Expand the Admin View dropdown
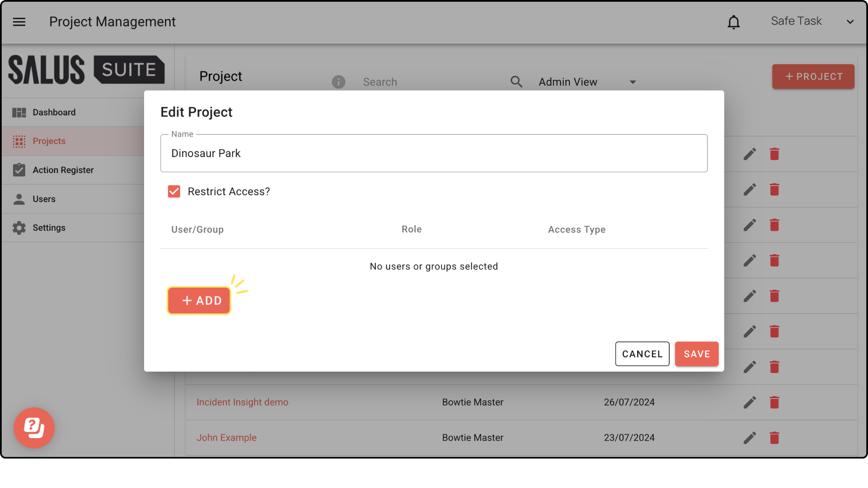 [x=587, y=82]
